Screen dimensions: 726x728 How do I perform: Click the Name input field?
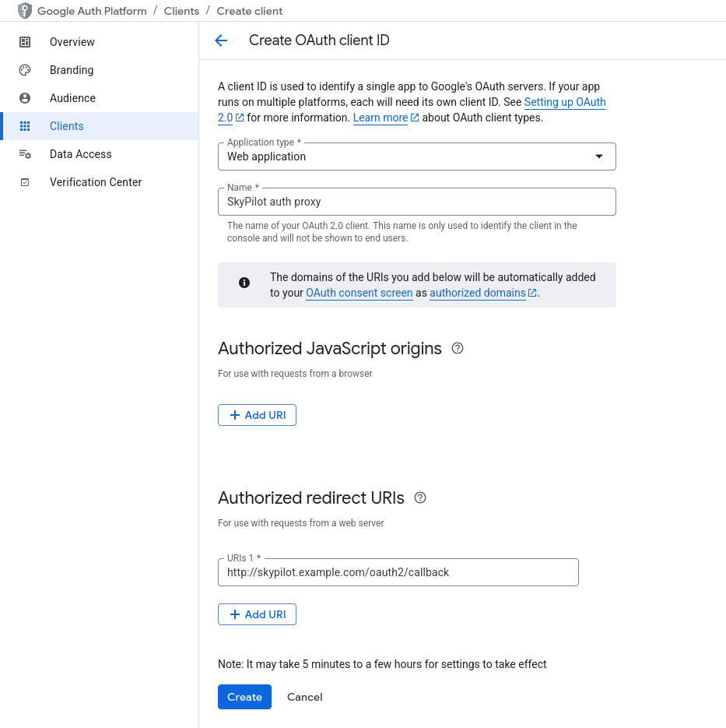click(x=417, y=202)
